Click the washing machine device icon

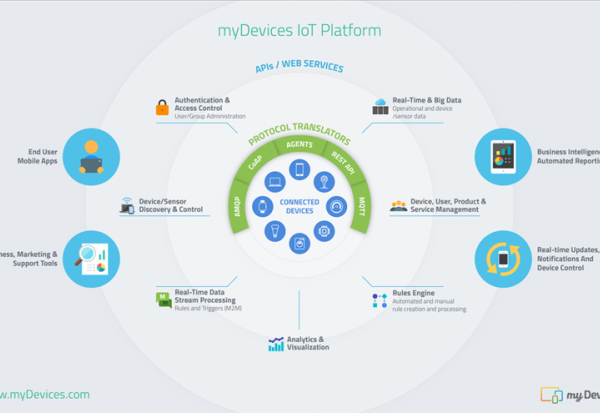click(x=298, y=243)
